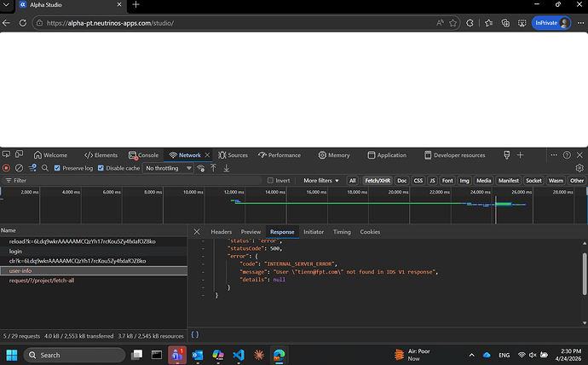
Task: Collapse the "error" object in response
Action: click(x=203, y=256)
